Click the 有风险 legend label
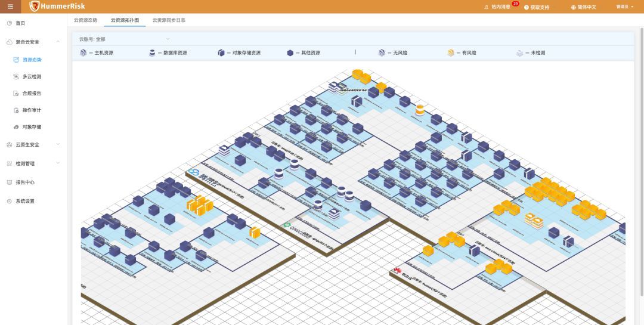 pyautogui.click(x=469, y=53)
